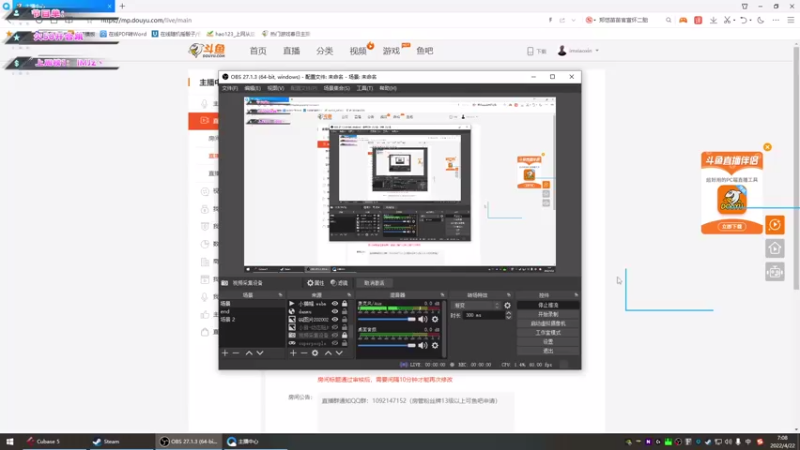Open the 文件(F) menu in OBS
800x450 pixels.
coord(230,88)
